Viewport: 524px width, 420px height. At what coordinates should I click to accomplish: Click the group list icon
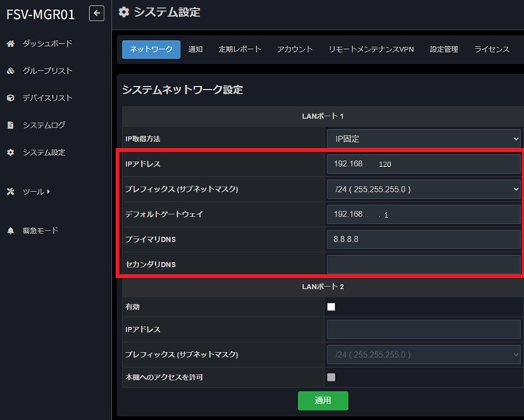coord(11,71)
